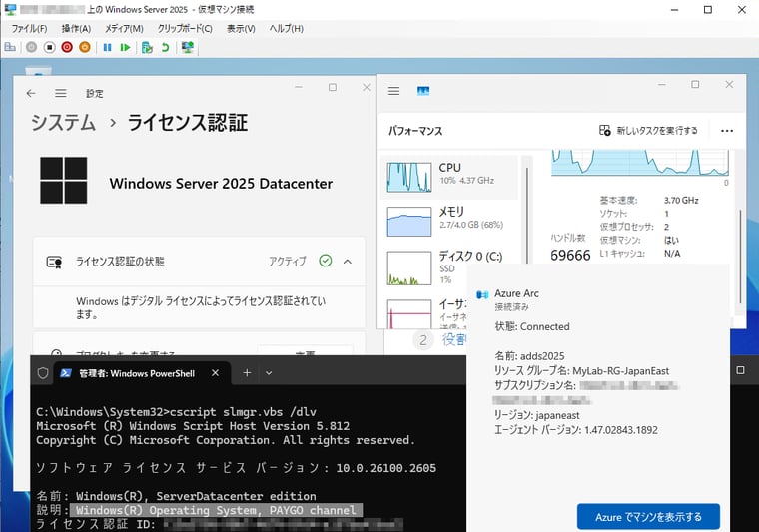Close the PowerShell tab with X
759x532 pixels.
click(216, 373)
